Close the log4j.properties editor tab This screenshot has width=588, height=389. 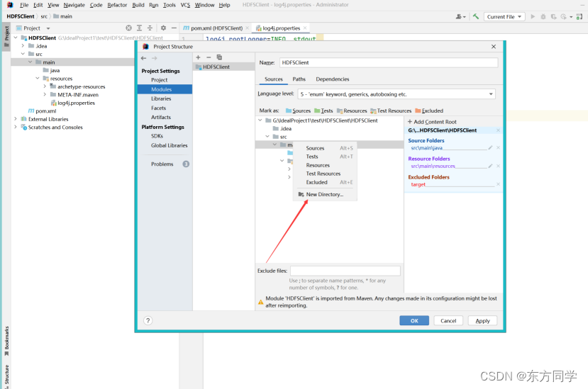[305, 28]
